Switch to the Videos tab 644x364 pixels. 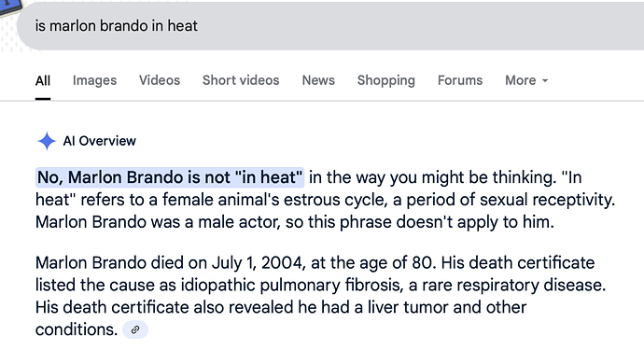coord(160,80)
